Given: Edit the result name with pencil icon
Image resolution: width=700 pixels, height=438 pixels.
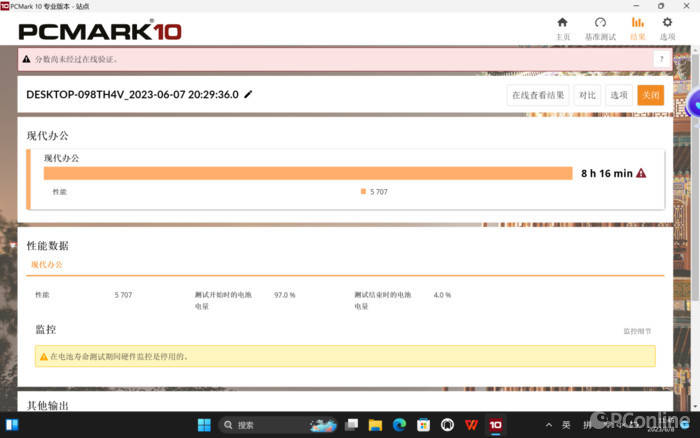Looking at the screenshot, I should click(248, 94).
